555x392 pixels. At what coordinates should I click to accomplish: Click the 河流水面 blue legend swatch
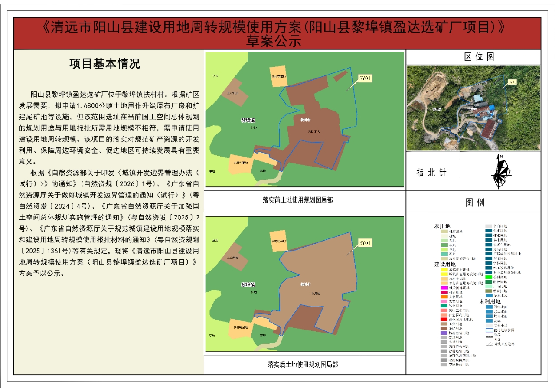point(489,307)
